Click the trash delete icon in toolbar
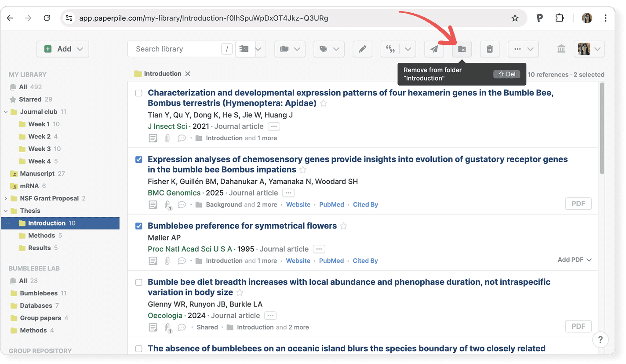 pos(489,49)
